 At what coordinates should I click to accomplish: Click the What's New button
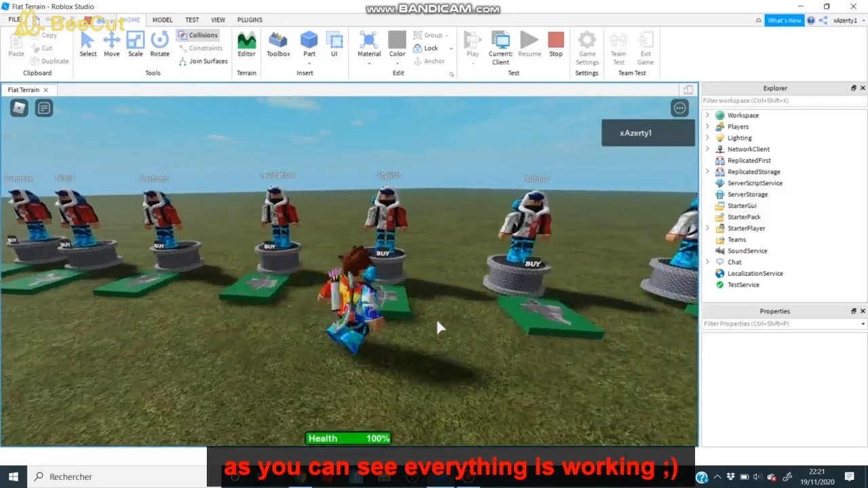785,20
